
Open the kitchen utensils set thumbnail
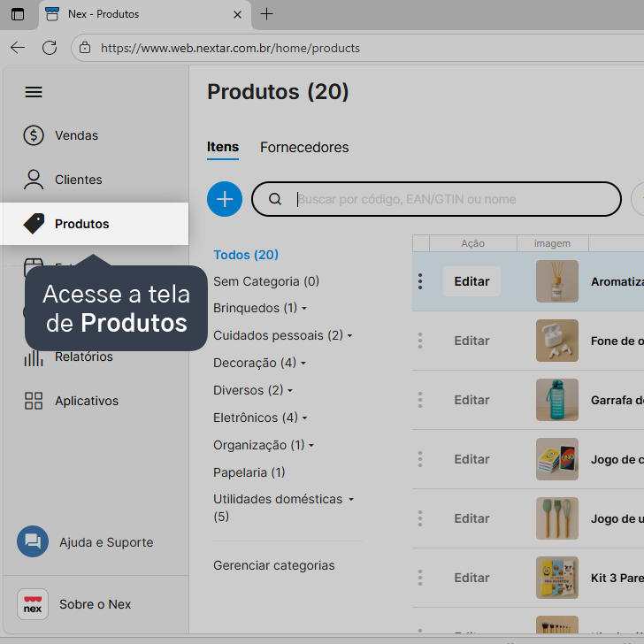click(x=557, y=518)
